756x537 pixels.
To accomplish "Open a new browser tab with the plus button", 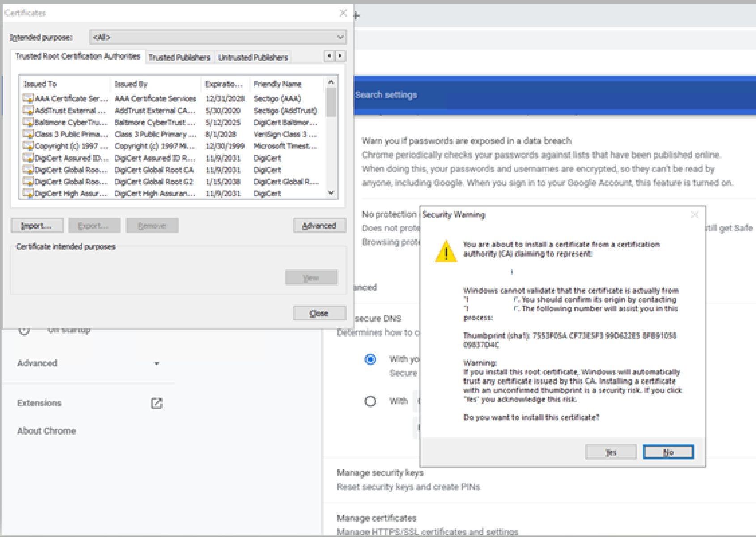I will 357,16.
